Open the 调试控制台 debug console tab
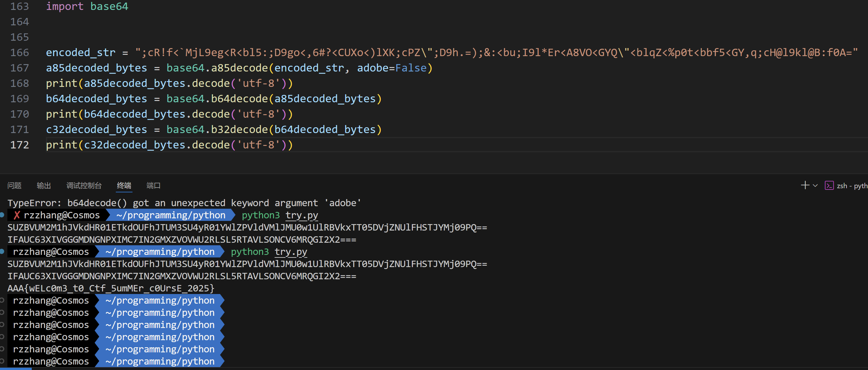Image resolution: width=868 pixels, height=370 pixels. click(x=84, y=186)
